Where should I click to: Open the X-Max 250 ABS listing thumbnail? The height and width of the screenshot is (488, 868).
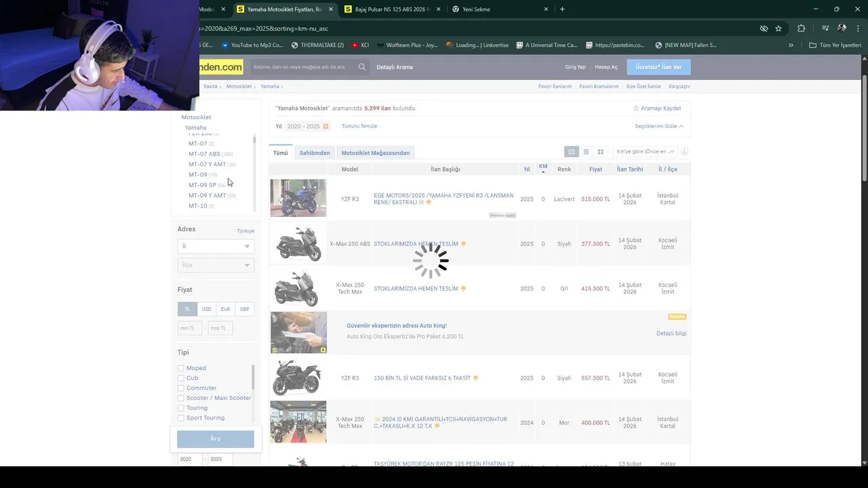pos(298,243)
